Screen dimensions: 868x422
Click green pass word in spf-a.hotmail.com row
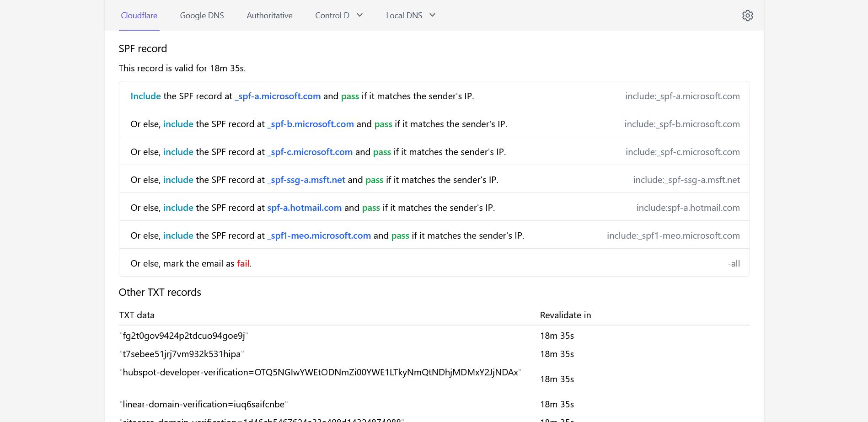(371, 208)
